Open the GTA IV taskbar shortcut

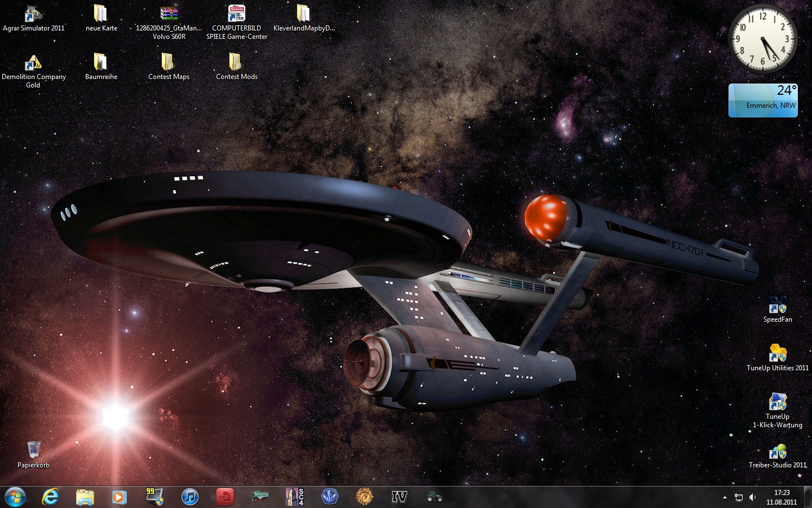(399, 497)
